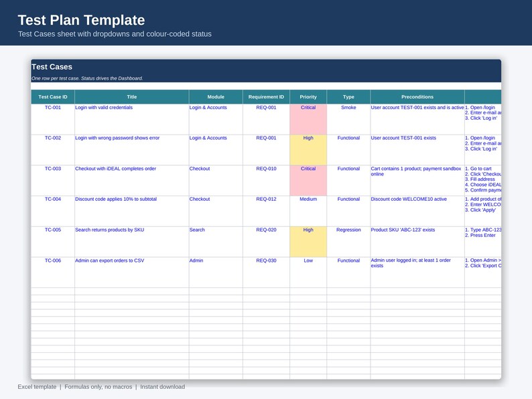Select the REQ-030 cell
The image size is (532, 399).
(267, 272)
